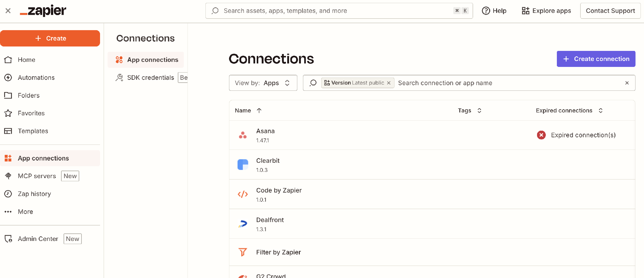Open the View by Apps dropdown
The height and width of the screenshot is (278, 644).
263,83
